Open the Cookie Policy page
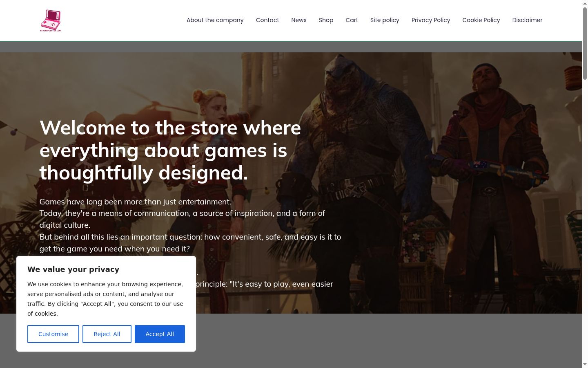This screenshot has height=368, width=588. pyautogui.click(x=481, y=20)
